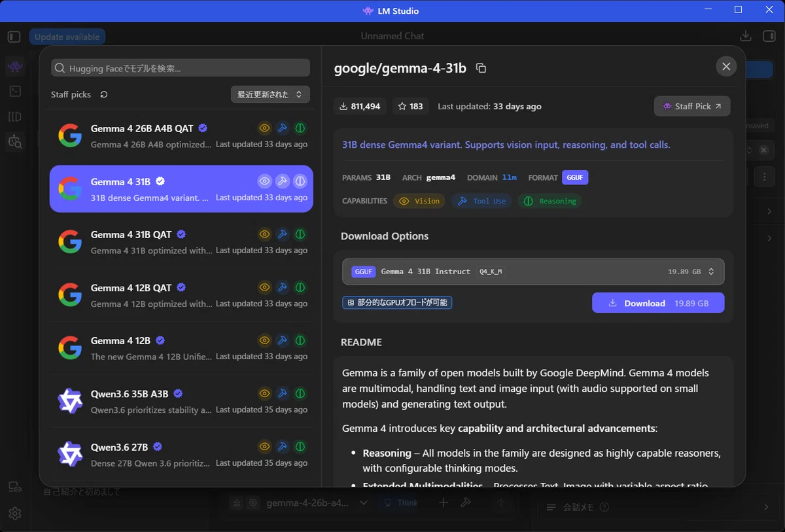The height and width of the screenshot is (532, 785).
Task: Click the Unnamed Chat title in background window
Action: [x=392, y=36]
